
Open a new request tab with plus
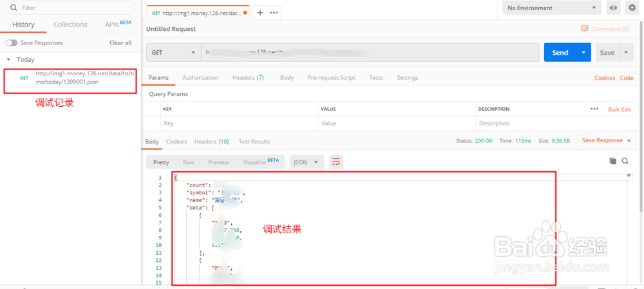[260, 13]
